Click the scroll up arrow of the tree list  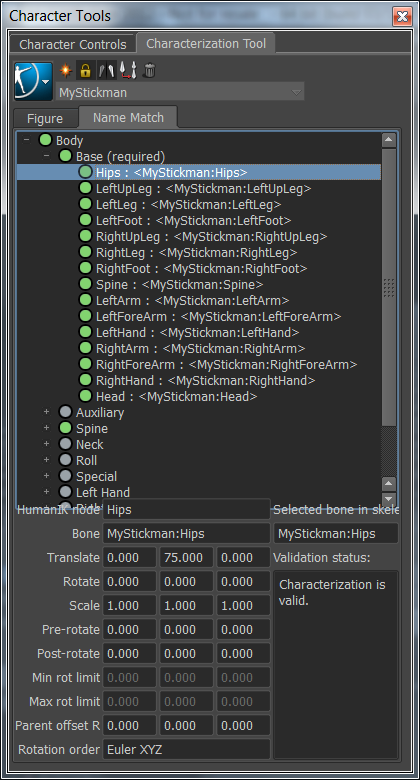click(x=389, y=140)
